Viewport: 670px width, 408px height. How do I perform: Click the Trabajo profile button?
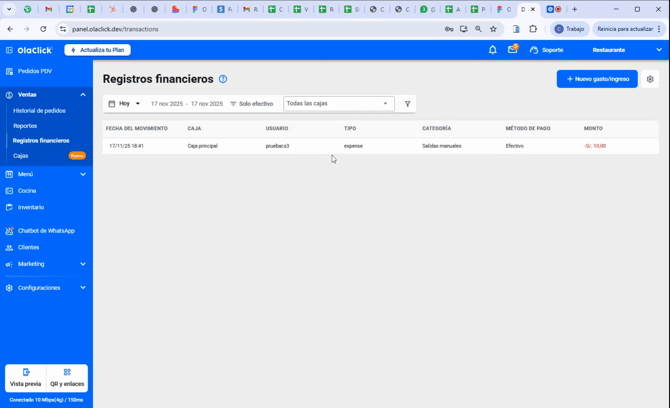tap(570, 29)
